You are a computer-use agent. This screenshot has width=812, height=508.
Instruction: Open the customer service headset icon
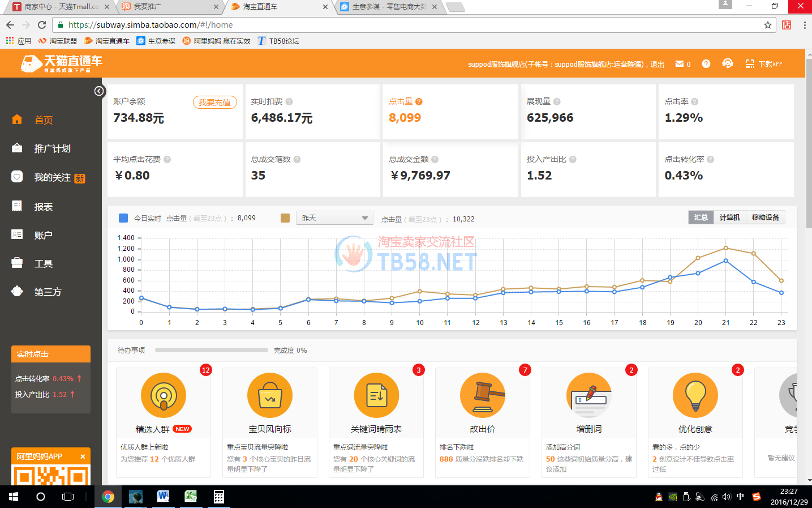pyautogui.click(x=728, y=63)
